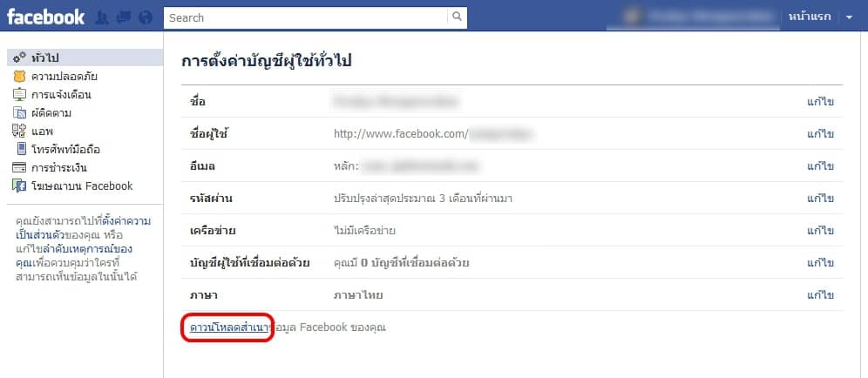Open the messages icon in top bar
Viewport: 868px width, 378px height.
coord(124,17)
